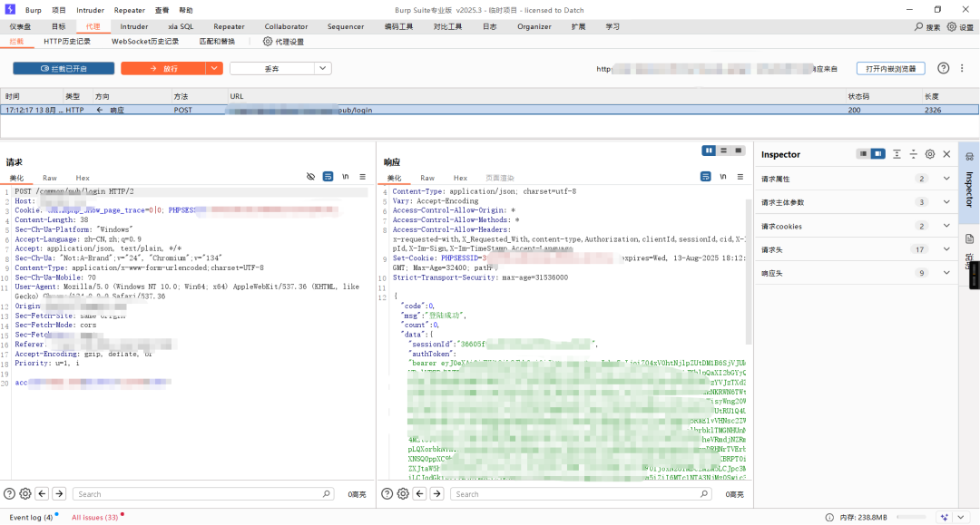Click the back arrow under request panel

(x=42, y=494)
